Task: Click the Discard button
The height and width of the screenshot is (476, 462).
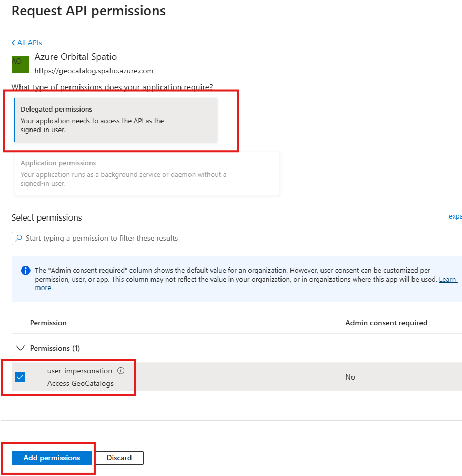Action: [119, 458]
